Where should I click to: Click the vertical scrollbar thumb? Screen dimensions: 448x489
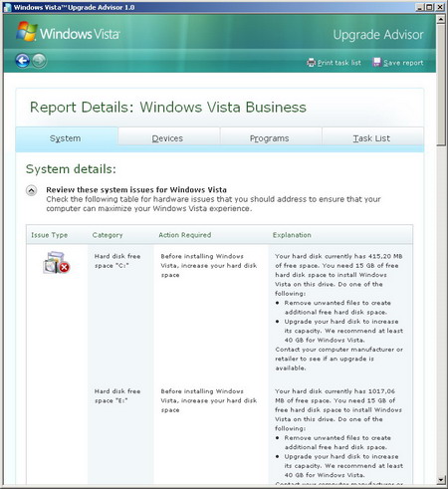441,85
